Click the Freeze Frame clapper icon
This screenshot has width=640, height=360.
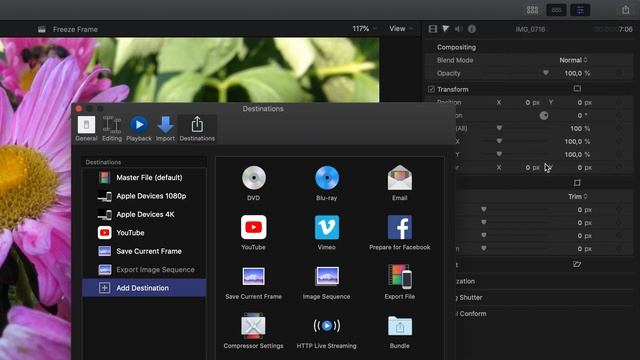[x=42, y=29]
